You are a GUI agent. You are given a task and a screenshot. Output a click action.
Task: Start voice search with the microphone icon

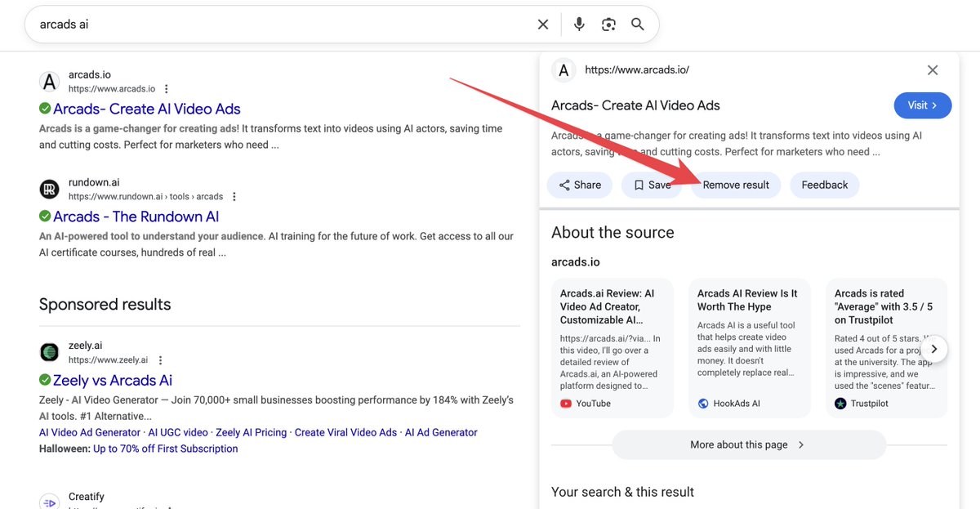pyautogui.click(x=579, y=25)
